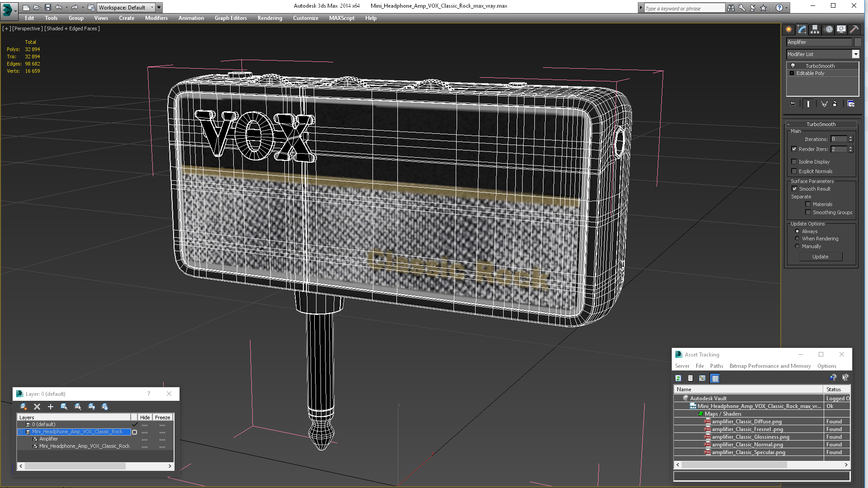Open the Graph Editors menu
Image resolution: width=868 pixels, height=488 pixels.
(231, 18)
